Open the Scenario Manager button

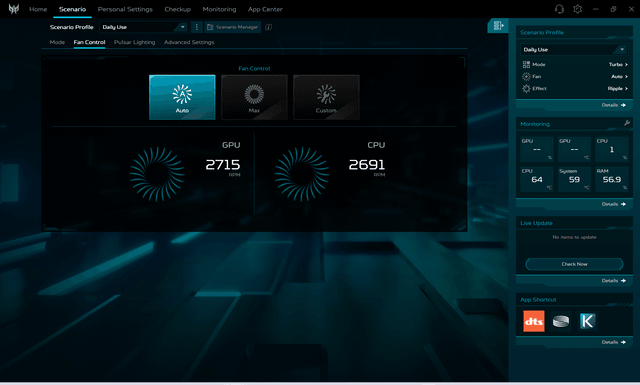coord(233,27)
